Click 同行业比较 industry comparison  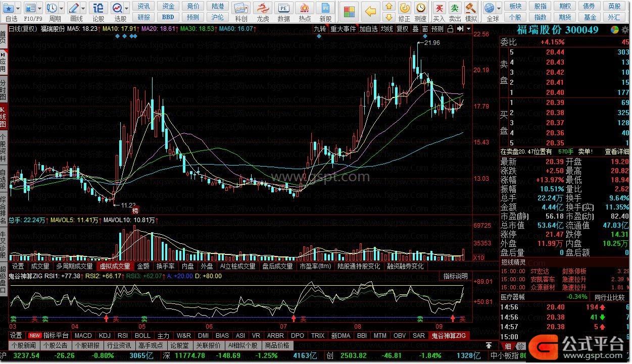point(609,297)
